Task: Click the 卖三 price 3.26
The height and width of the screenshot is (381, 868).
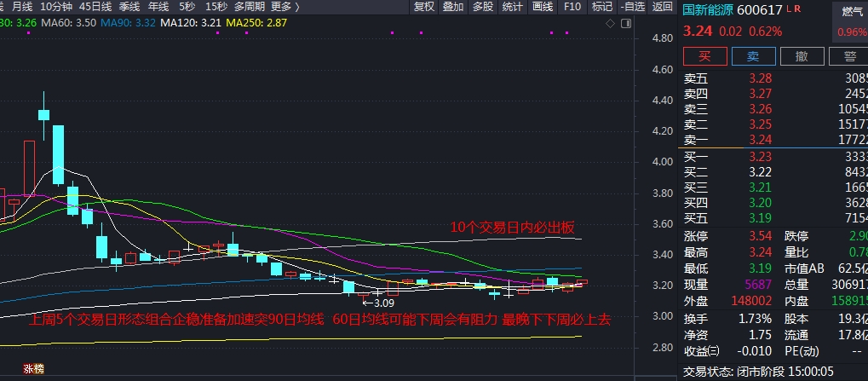Action: pos(760,109)
